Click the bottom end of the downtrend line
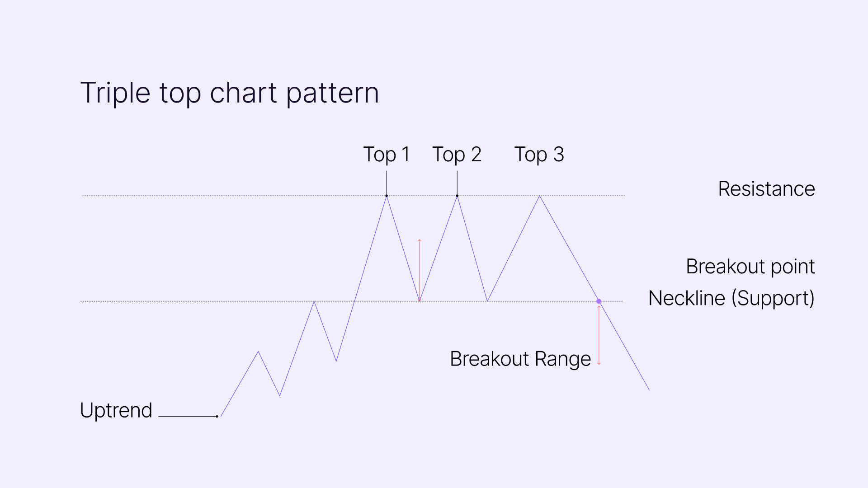This screenshot has width=868, height=488. pos(649,389)
